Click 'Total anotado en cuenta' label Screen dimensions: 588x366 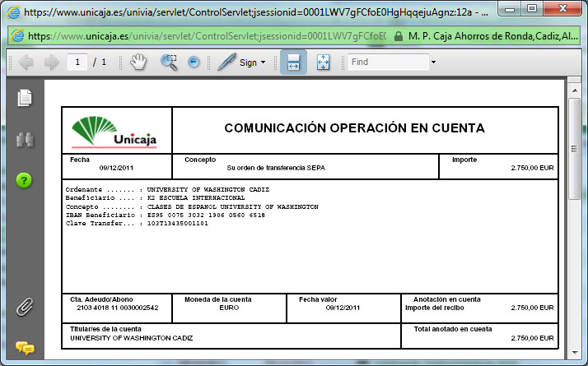(453, 329)
